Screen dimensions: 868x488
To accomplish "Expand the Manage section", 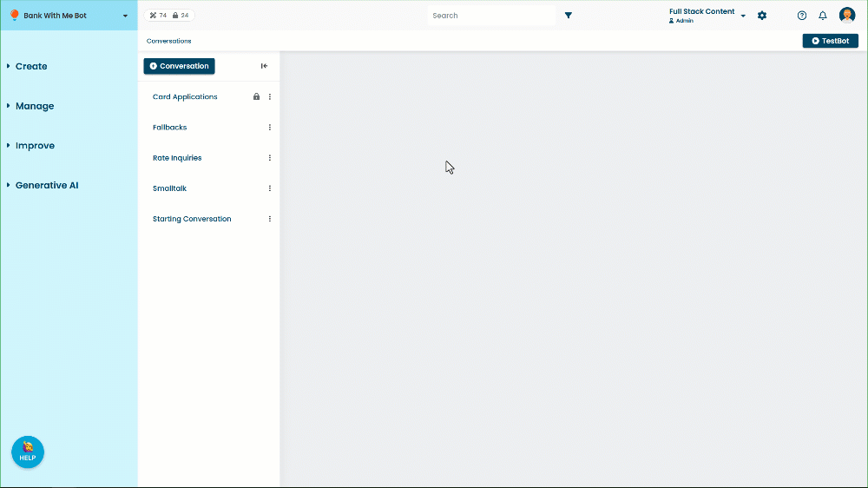I will point(31,106).
